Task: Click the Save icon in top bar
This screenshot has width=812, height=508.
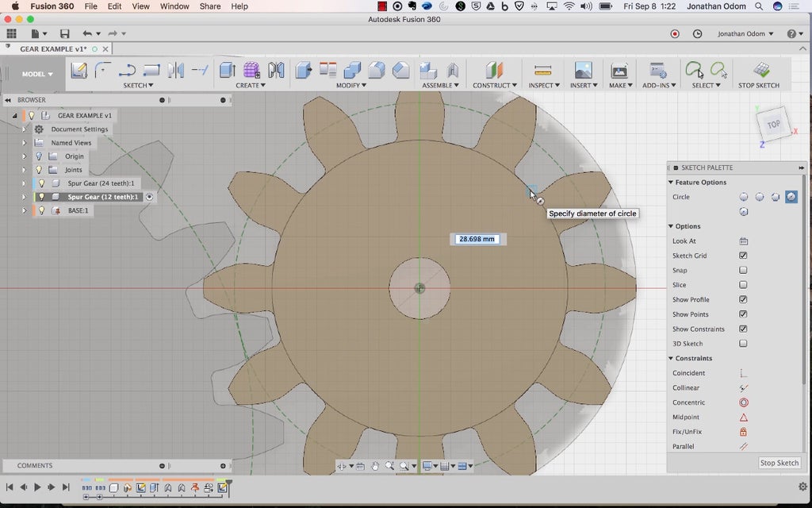Action: (x=64, y=34)
